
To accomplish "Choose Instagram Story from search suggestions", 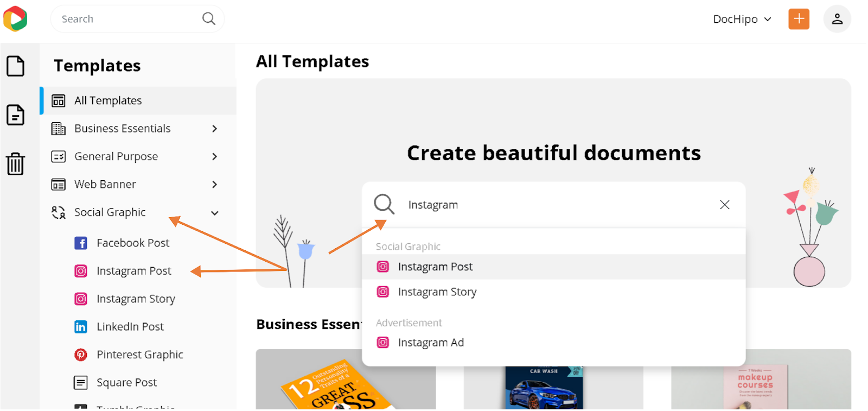I will [x=553, y=292].
